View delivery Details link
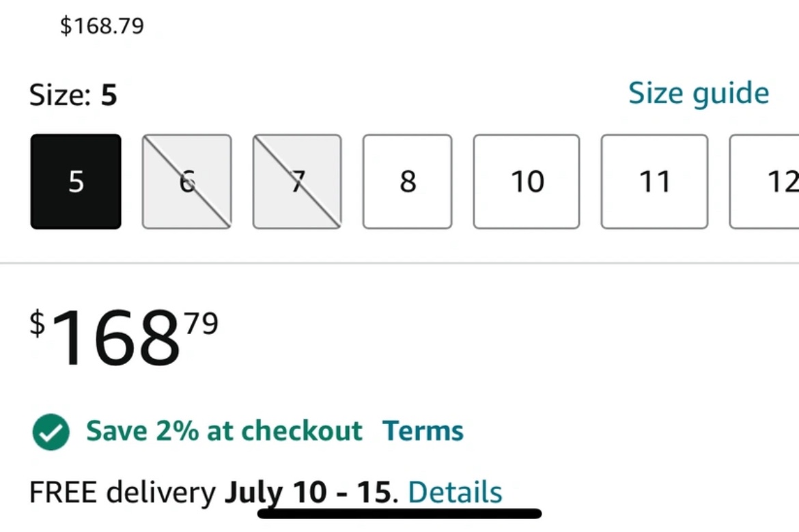Viewport: 799px width, 532px height. click(x=455, y=492)
